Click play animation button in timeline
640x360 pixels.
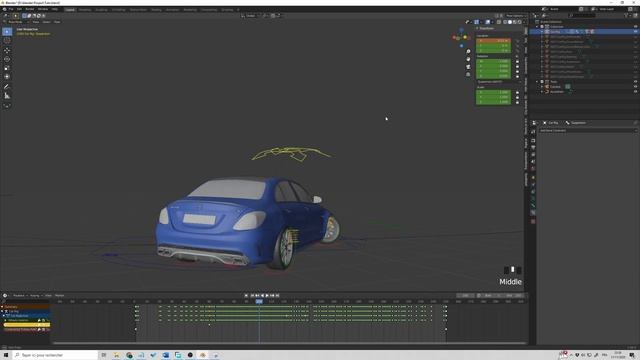[267, 296]
